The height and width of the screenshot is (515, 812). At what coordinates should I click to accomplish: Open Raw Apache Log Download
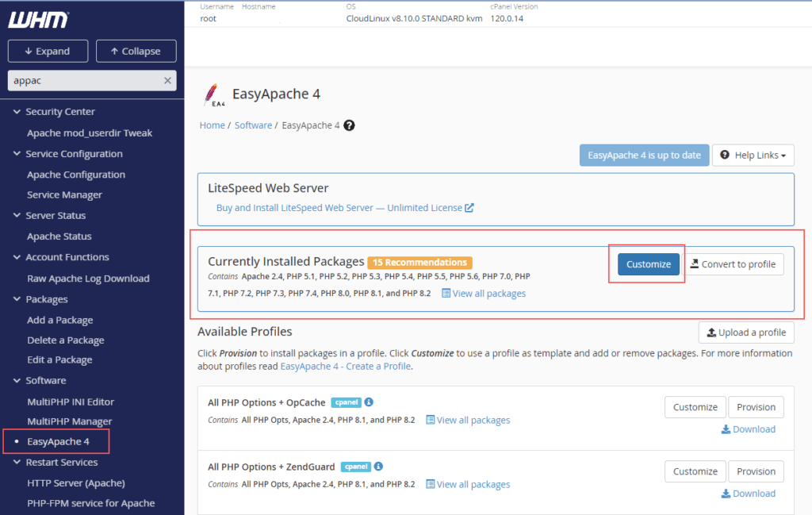88,279
